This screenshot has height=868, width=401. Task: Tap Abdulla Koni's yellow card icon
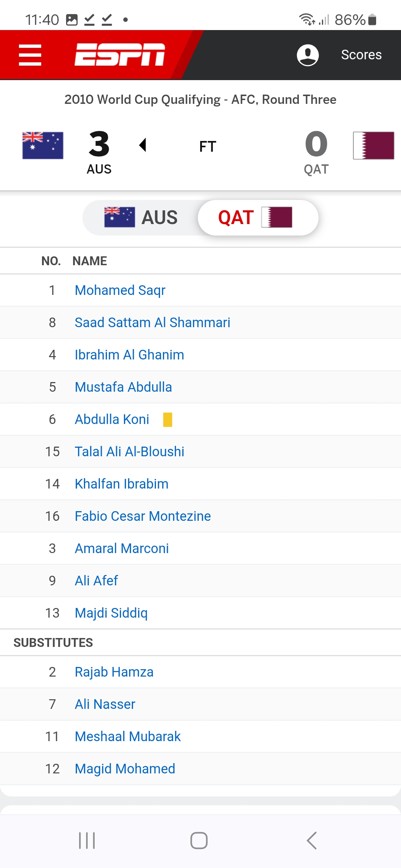(168, 420)
